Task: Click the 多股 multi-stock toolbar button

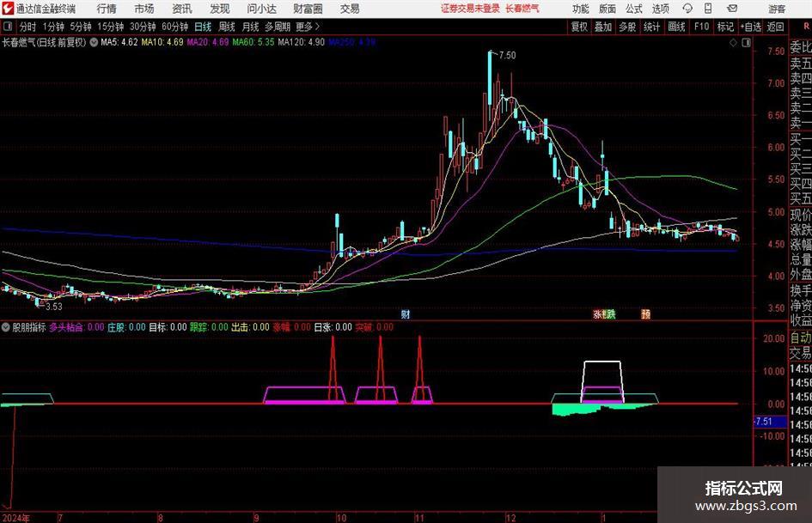Action: click(627, 27)
